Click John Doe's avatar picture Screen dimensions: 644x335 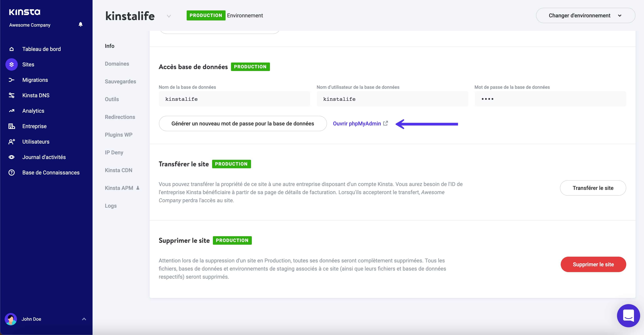point(11,319)
